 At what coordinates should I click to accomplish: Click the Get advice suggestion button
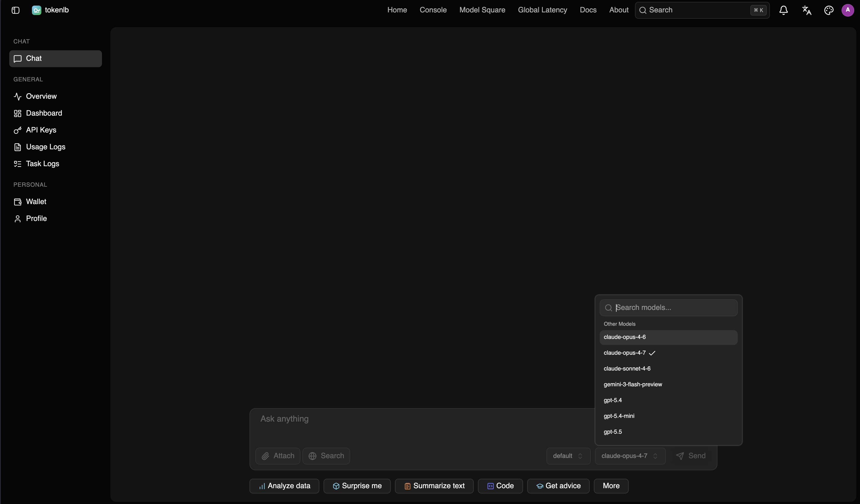pos(558,486)
